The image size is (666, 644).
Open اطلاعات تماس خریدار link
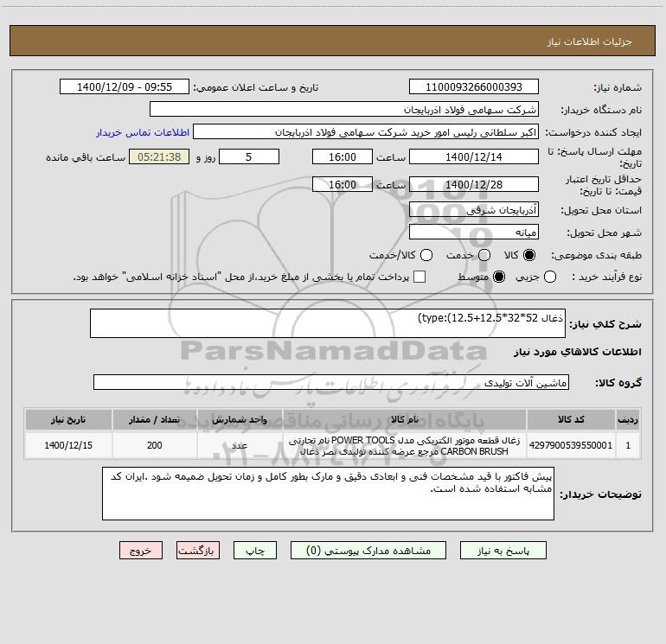click(x=143, y=132)
